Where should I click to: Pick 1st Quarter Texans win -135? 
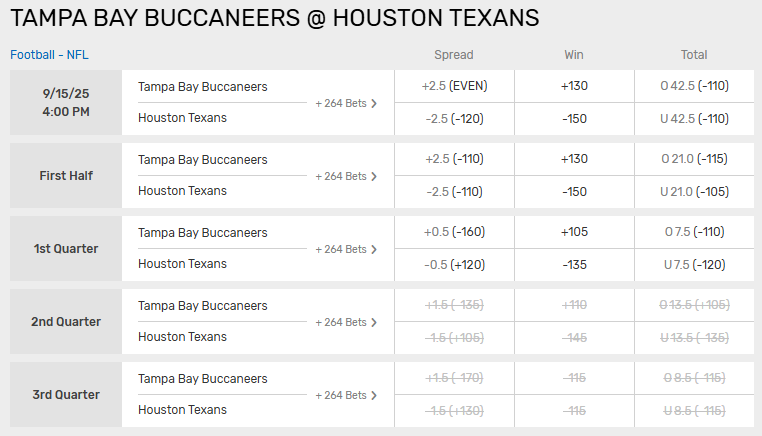[574, 264]
